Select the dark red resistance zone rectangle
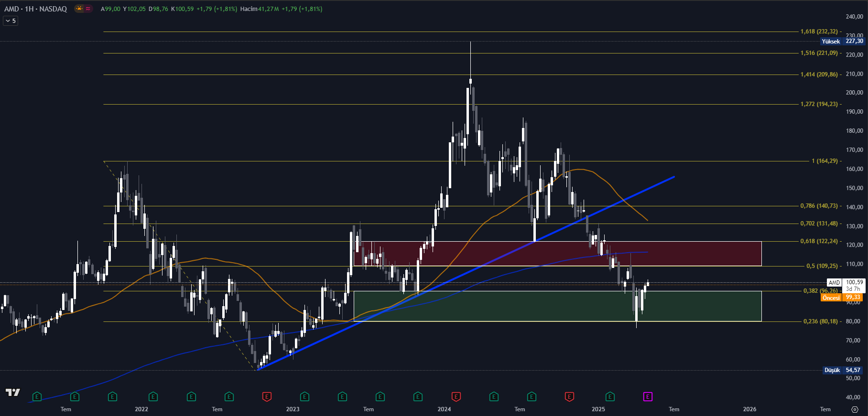Screen dimensions: 868x416 click(557, 254)
